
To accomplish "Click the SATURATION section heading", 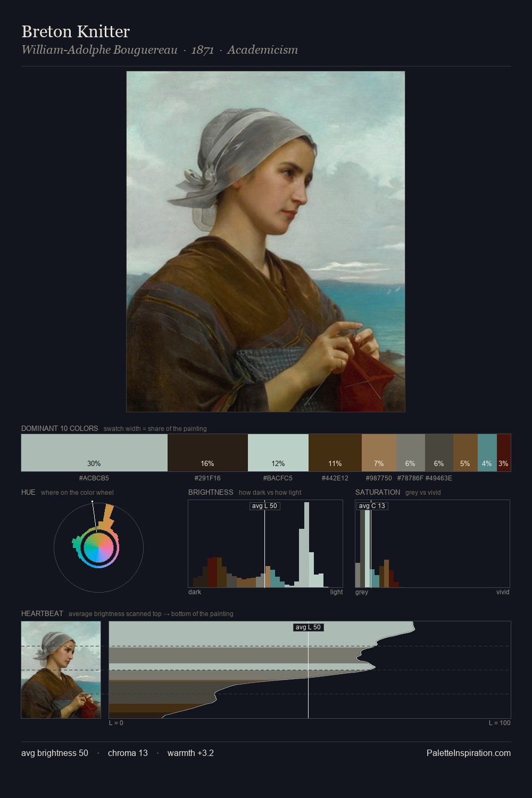I will click(x=378, y=492).
